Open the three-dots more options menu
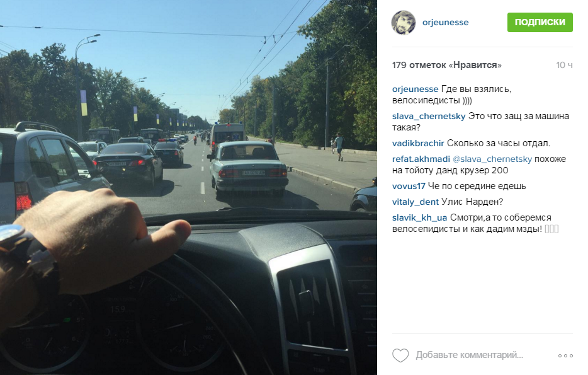This screenshot has height=375, width=588. tap(565, 355)
